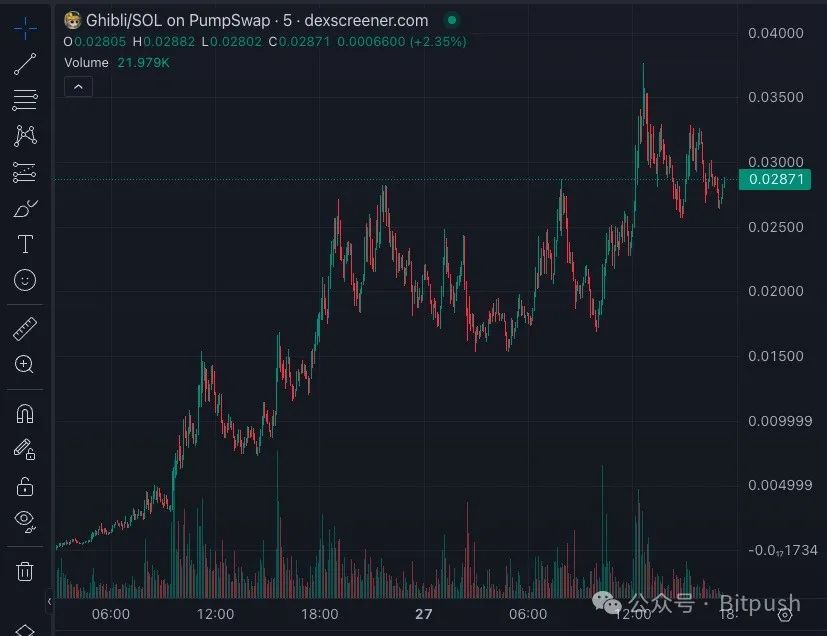Viewport: 827px width, 636px height.
Task: Select the Text annotation tool
Action: tap(25, 244)
